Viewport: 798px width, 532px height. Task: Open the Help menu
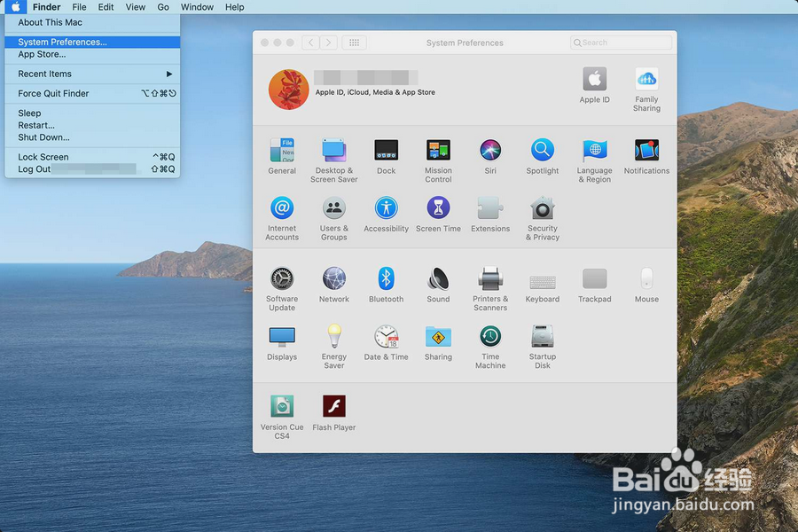pyautogui.click(x=235, y=7)
